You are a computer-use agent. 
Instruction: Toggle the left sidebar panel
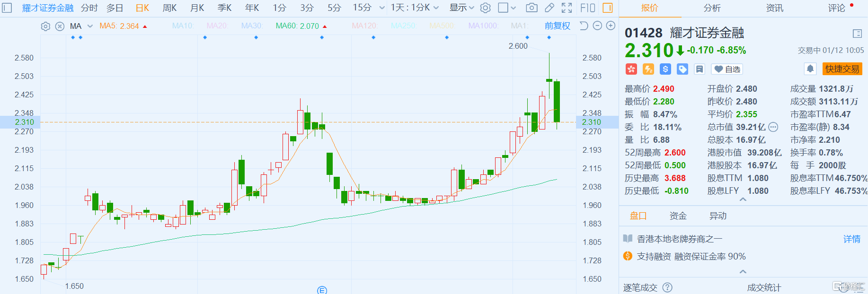pyautogui.click(x=7, y=8)
